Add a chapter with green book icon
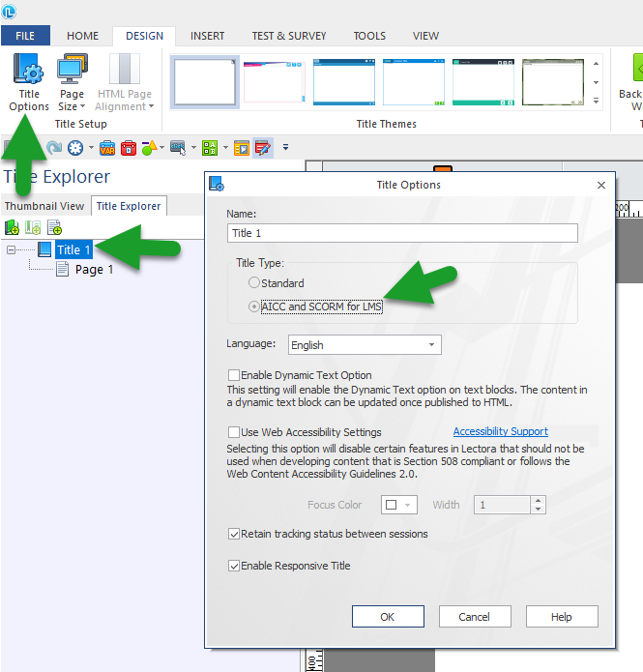 click(12, 227)
